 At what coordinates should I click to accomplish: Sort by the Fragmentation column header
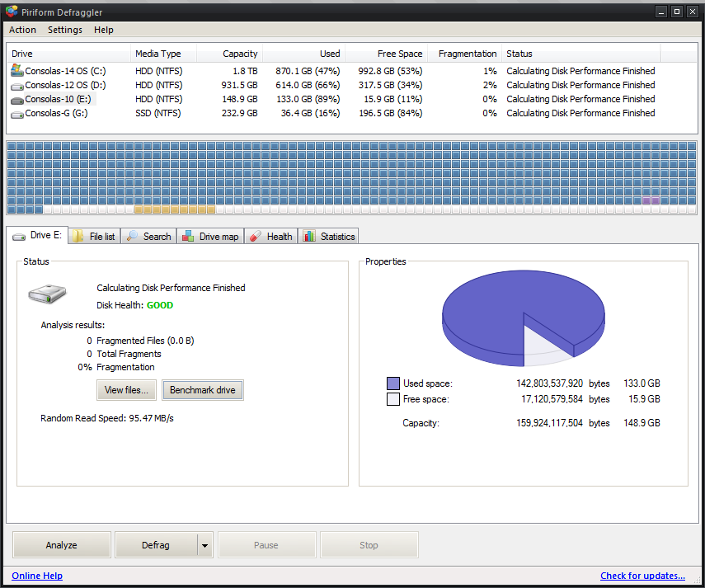click(464, 54)
